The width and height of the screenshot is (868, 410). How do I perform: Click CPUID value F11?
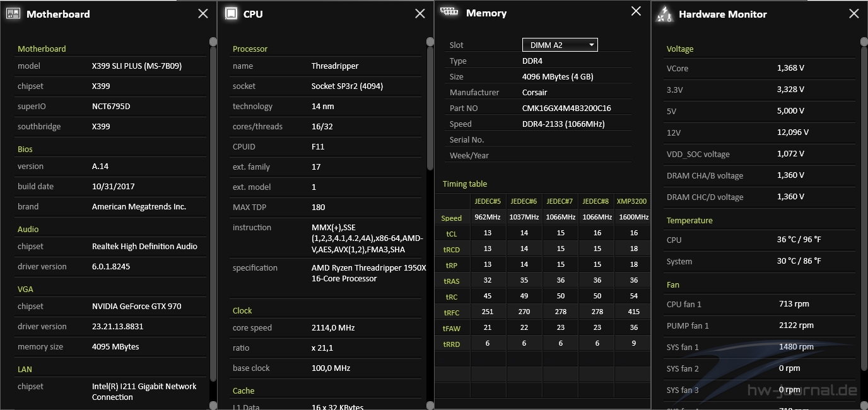[318, 146]
